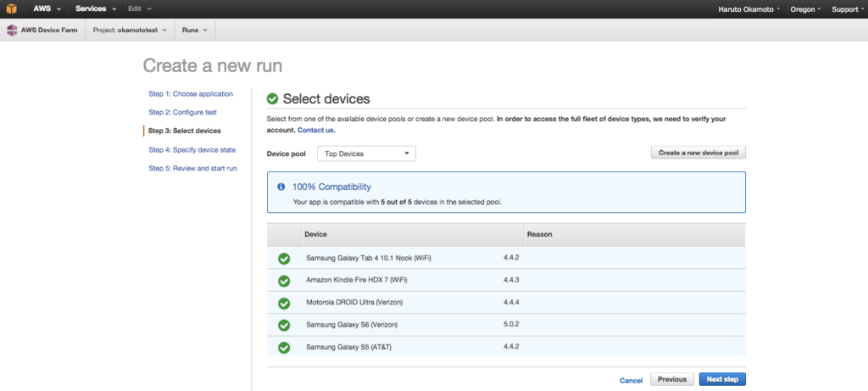Expand the Runs dropdown

(x=194, y=30)
